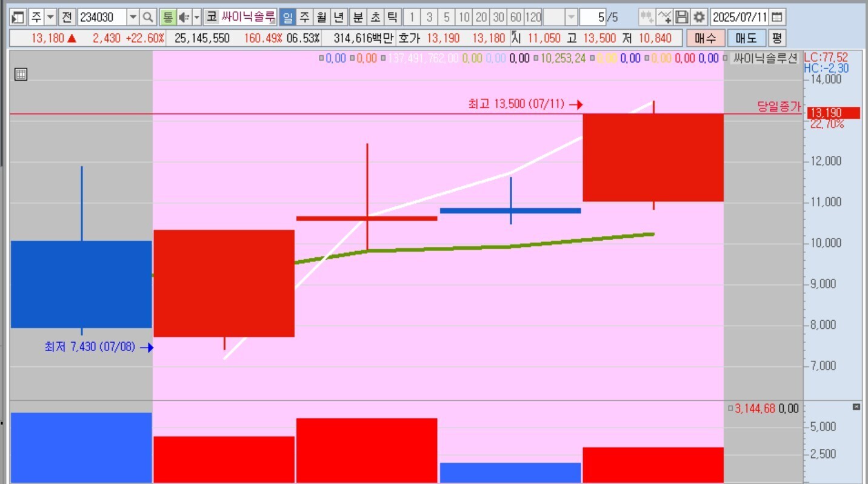Select the 일 daily chart period
This screenshot has width=868, height=484.
287,17
